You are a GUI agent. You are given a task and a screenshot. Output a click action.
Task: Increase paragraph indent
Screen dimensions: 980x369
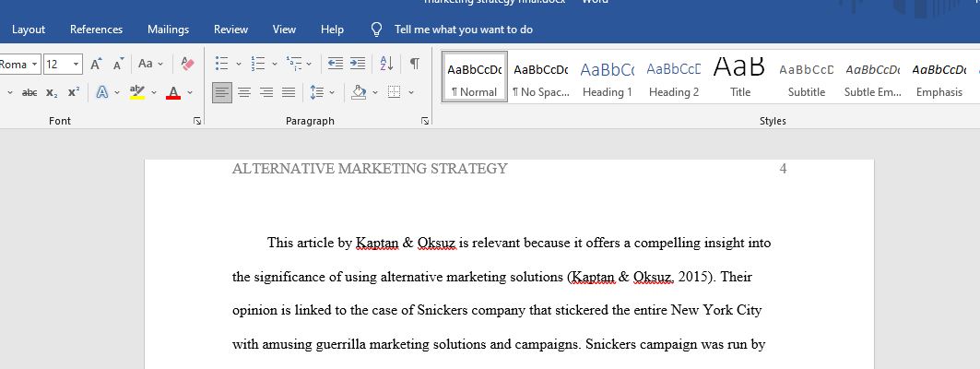click(358, 63)
